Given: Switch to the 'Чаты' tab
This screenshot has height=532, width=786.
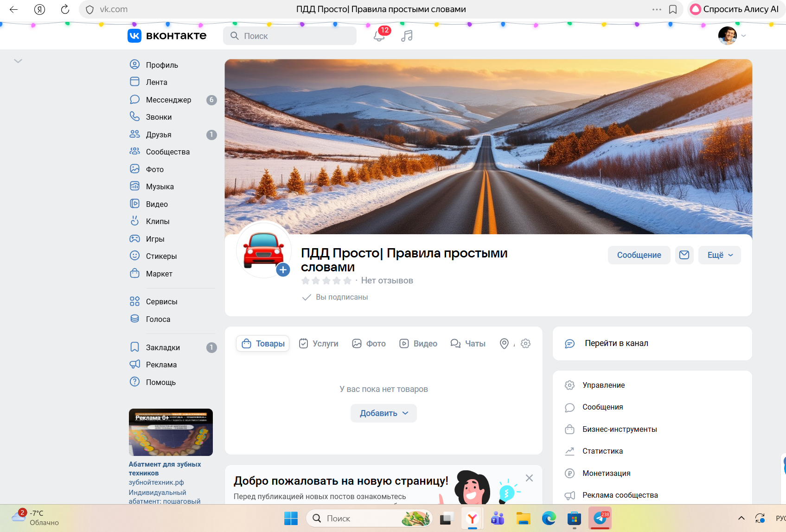Looking at the screenshot, I should coord(468,344).
